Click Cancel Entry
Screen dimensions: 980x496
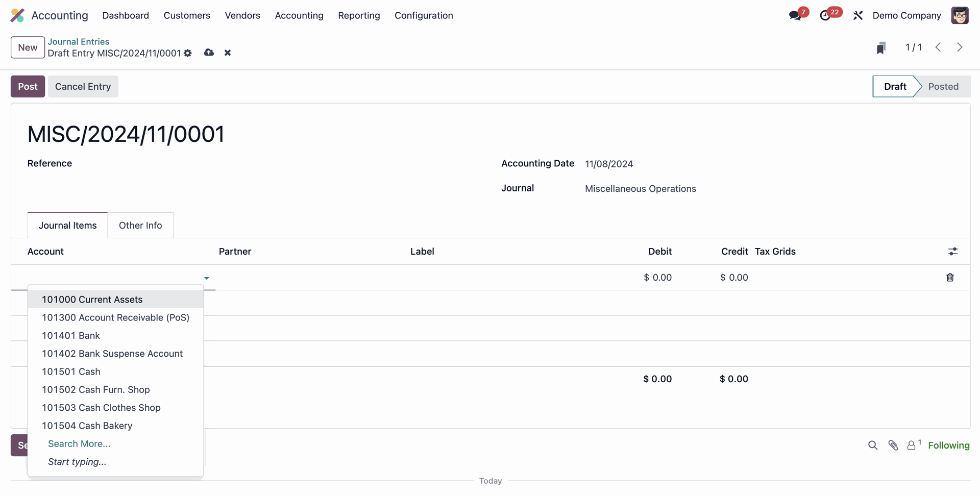(83, 86)
